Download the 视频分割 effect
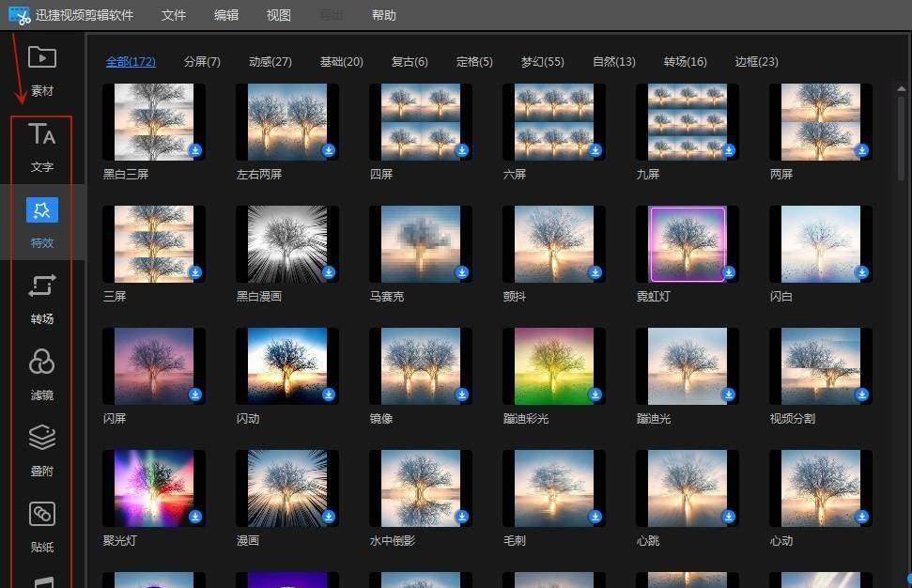Viewport: 912px width, 588px height. [862, 395]
